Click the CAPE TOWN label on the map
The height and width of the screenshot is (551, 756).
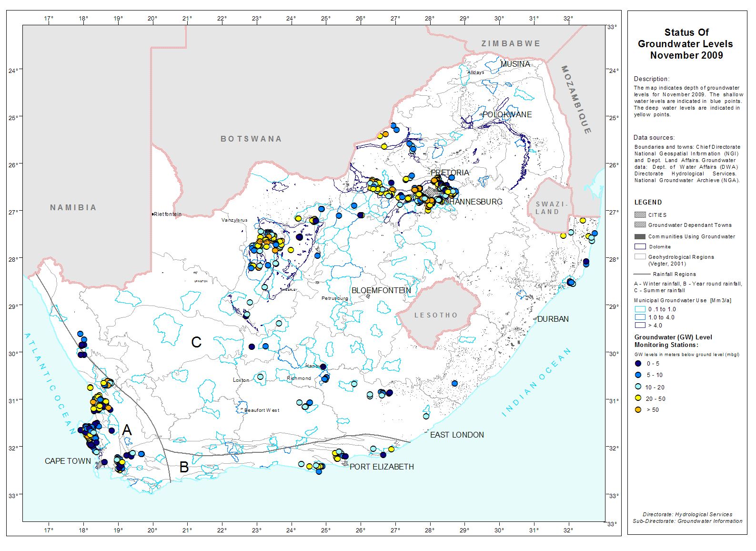tap(68, 461)
